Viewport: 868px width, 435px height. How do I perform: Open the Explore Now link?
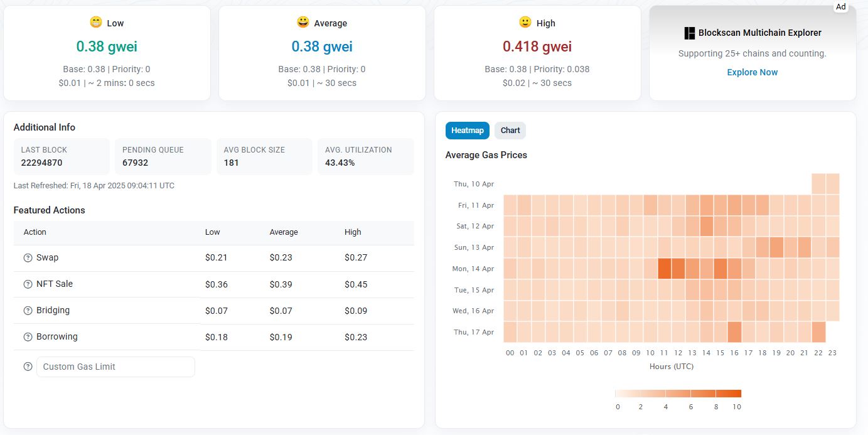coord(752,72)
